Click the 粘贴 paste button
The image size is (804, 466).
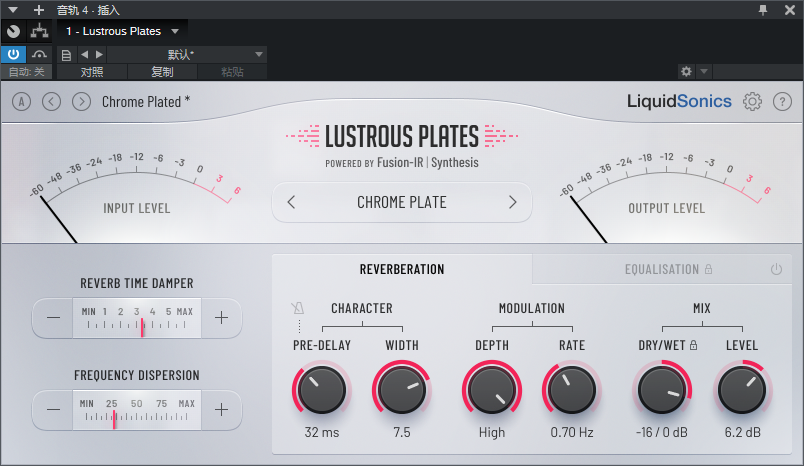click(232, 72)
